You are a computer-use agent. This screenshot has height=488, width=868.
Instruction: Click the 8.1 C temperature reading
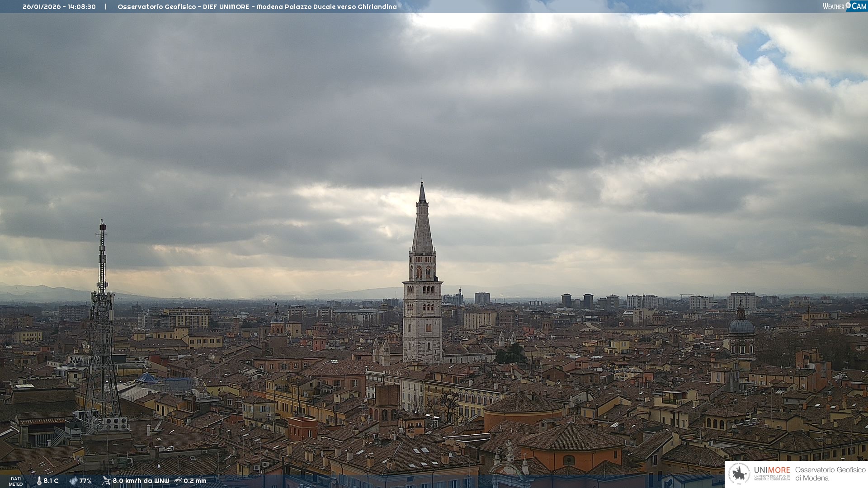pos(51,481)
